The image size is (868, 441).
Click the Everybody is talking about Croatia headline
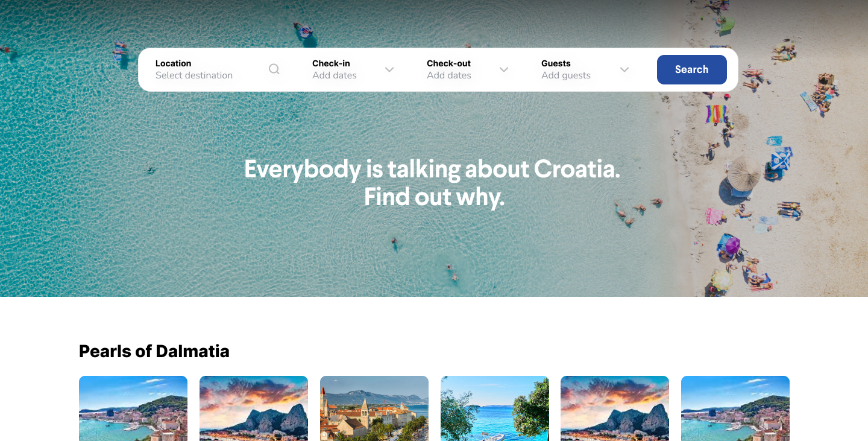[432, 169]
